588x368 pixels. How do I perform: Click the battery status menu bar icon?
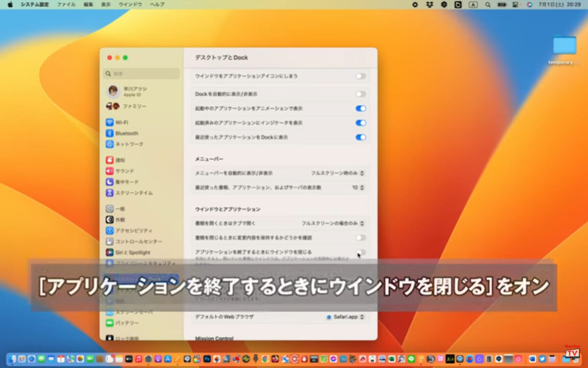[502, 4]
